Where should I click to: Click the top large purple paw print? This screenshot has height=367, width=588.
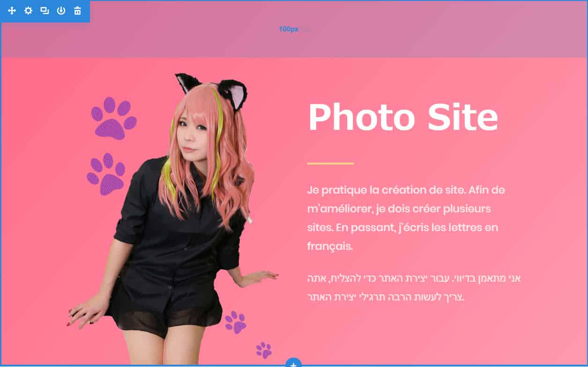pyautogui.click(x=114, y=119)
